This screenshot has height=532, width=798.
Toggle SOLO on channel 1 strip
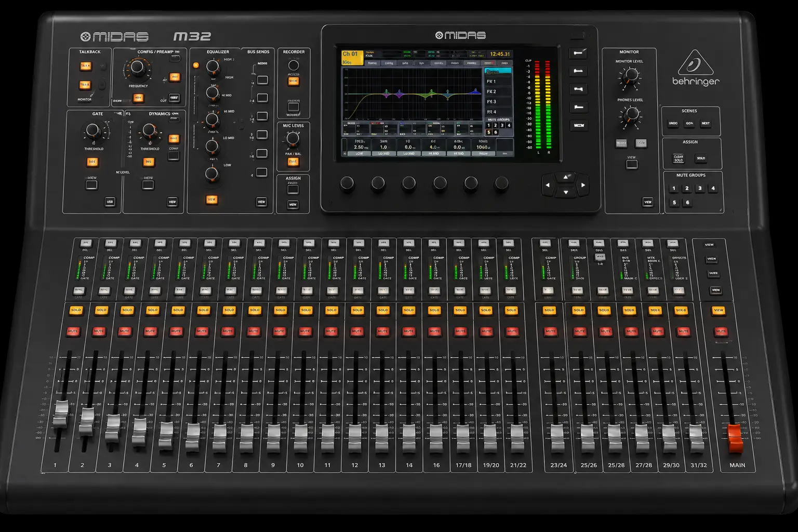pos(76,310)
